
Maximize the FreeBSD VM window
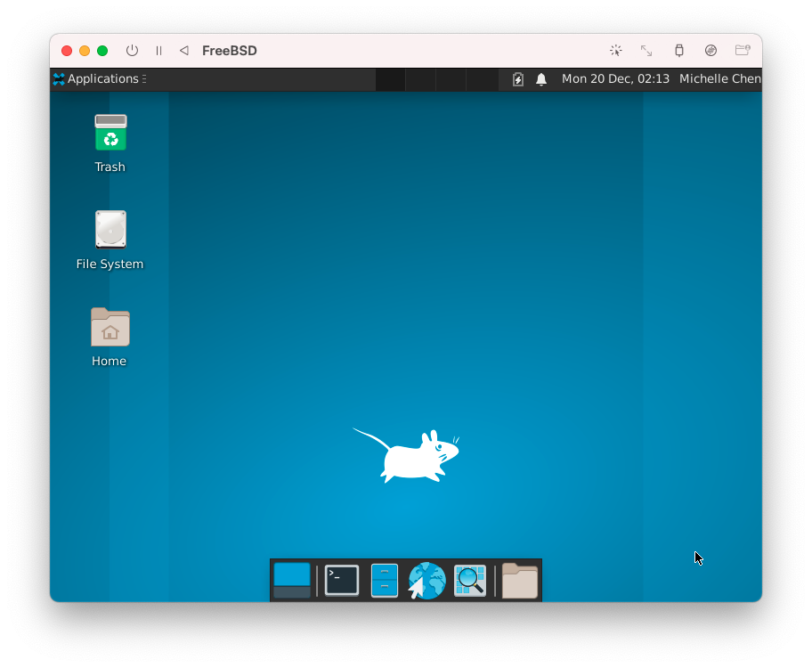(102, 50)
